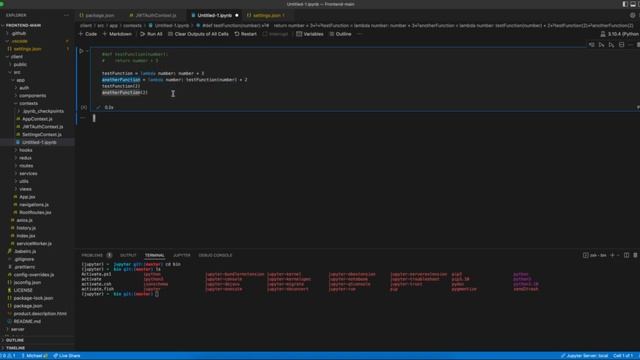Select the Untitled-1.ipynb editor tab

[x=214, y=16]
